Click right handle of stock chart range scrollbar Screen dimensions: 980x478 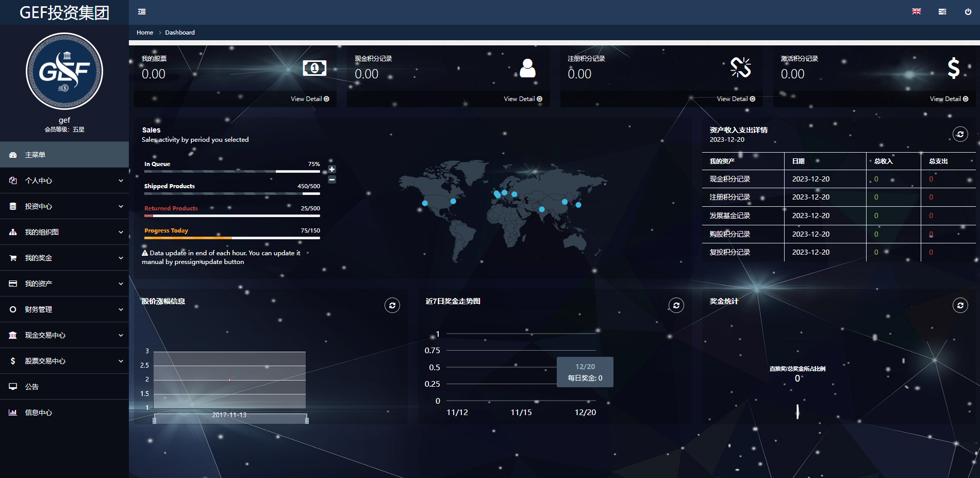coord(307,420)
